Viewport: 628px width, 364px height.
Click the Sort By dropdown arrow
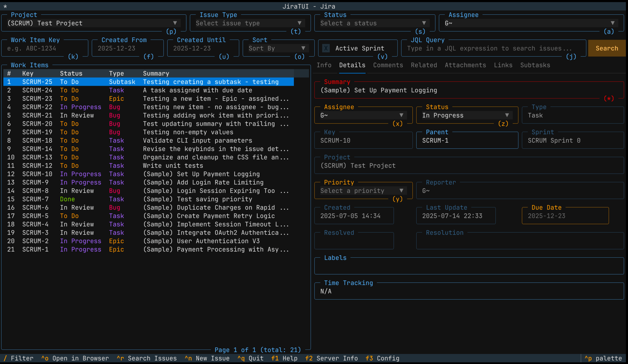(x=303, y=48)
